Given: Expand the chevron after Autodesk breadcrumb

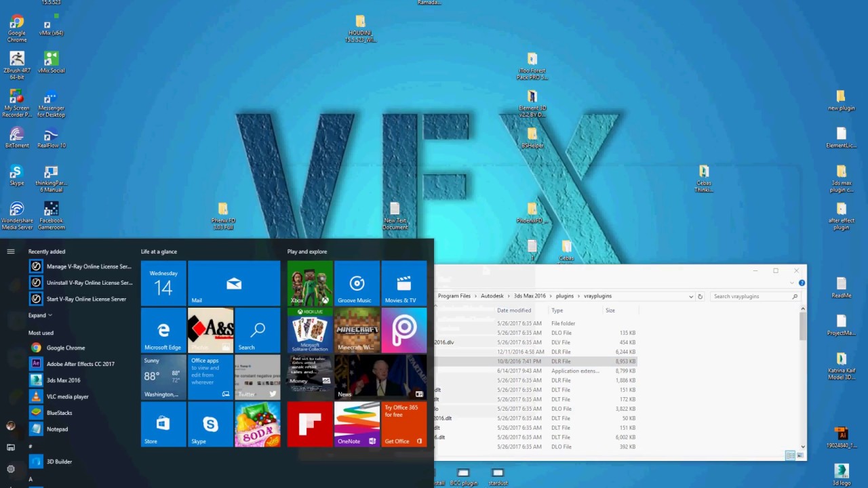Looking at the screenshot, I should click(x=509, y=296).
